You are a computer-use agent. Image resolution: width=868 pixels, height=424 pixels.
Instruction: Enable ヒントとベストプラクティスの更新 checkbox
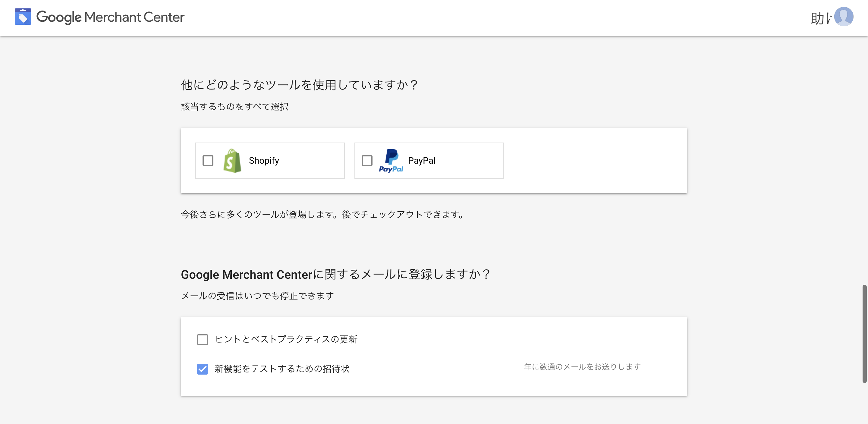coord(203,339)
